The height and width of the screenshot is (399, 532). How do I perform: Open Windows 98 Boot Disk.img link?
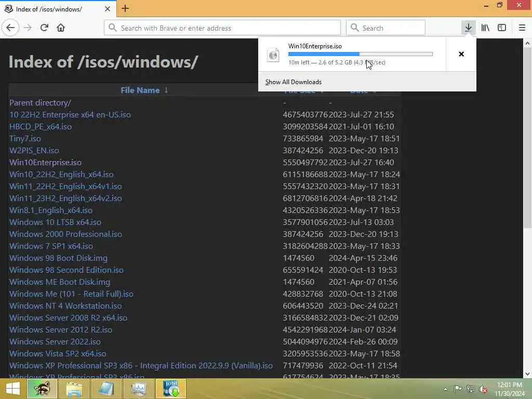tap(58, 258)
